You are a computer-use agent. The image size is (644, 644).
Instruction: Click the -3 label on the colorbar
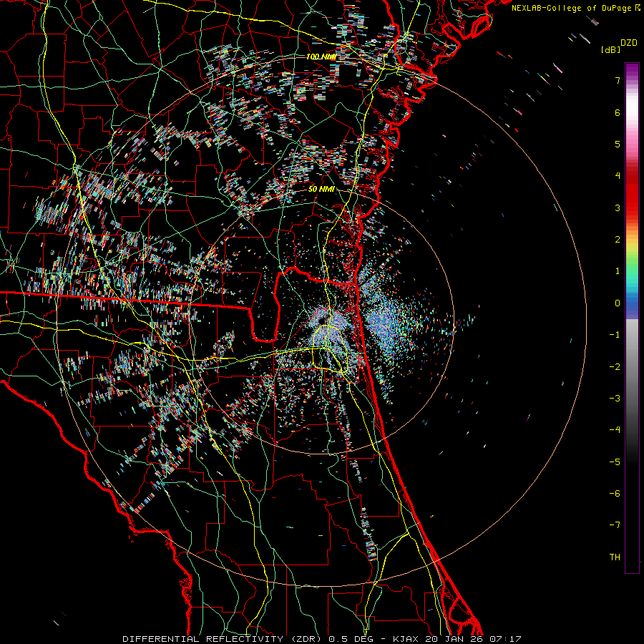[615, 399]
